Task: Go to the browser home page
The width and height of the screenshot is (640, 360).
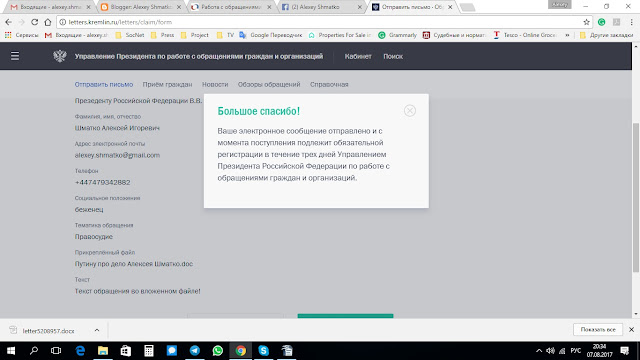Action: 48,22
